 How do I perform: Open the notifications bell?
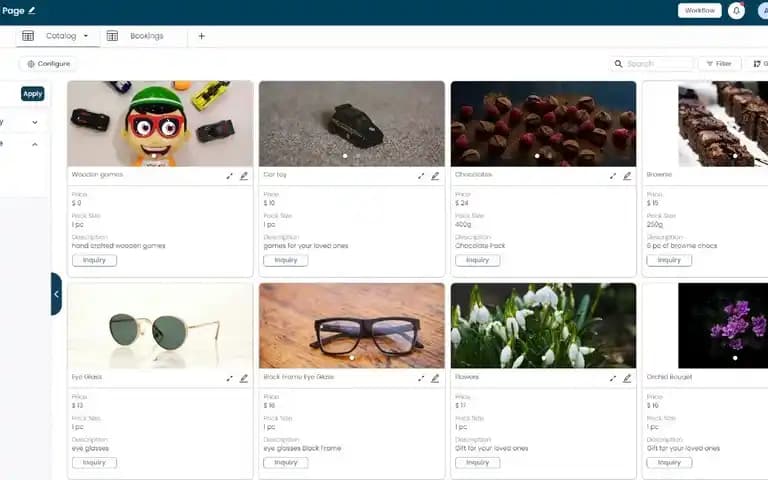pyautogui.click(x=736, y=10)
